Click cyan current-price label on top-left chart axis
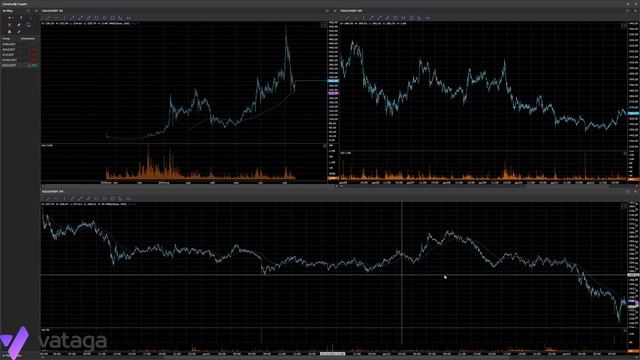640x360 pixels. click(333, 81)
